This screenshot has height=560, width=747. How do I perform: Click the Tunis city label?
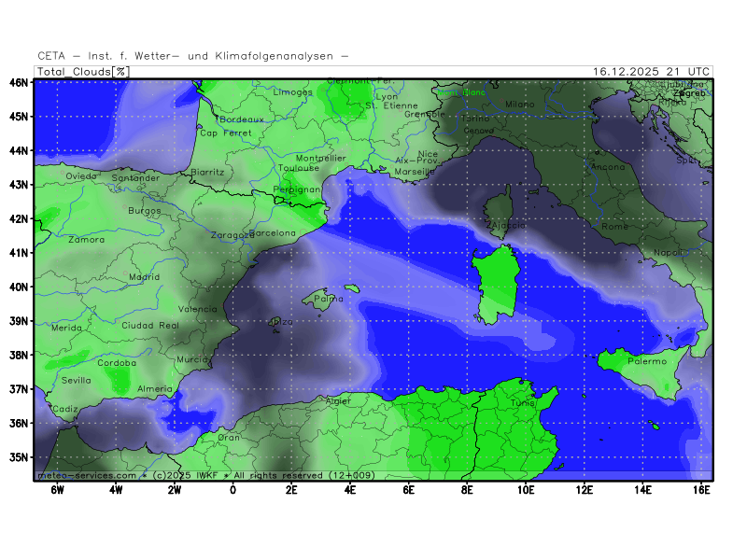522,402
